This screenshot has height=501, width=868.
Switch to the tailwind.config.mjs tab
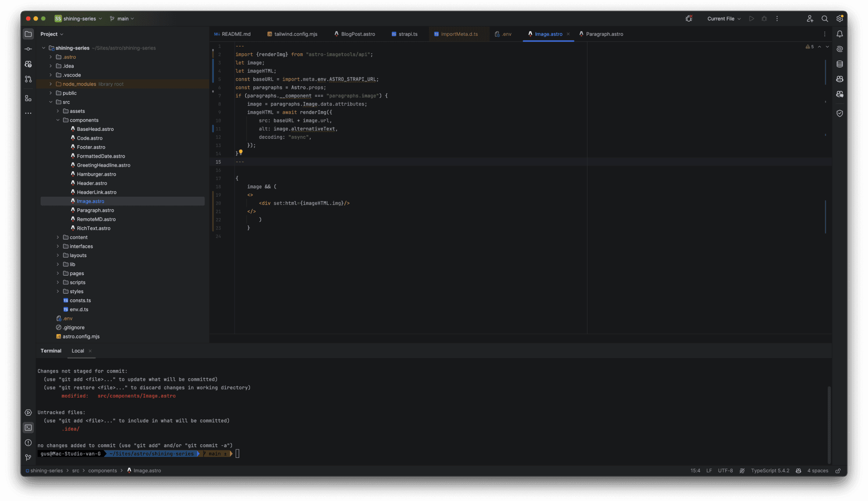295,34
